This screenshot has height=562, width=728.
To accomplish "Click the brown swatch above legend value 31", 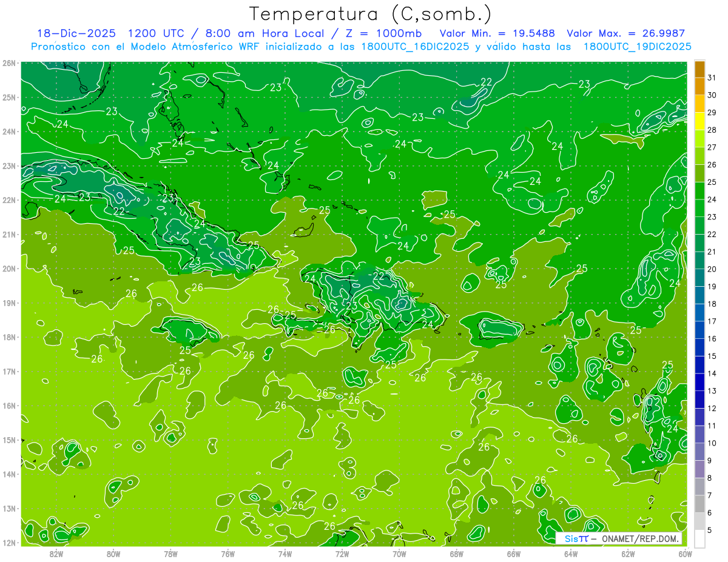I will [x=699, y=69].
